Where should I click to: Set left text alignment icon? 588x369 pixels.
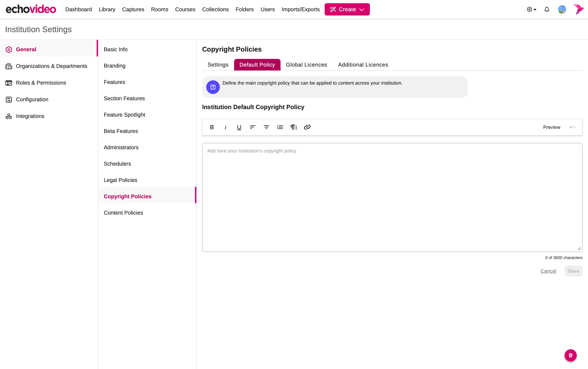coord(253,127)
